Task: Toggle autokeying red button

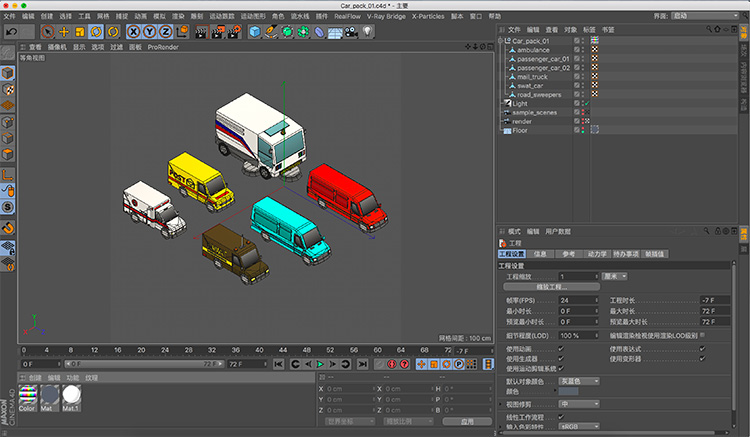Action: (x=404, y=364)
